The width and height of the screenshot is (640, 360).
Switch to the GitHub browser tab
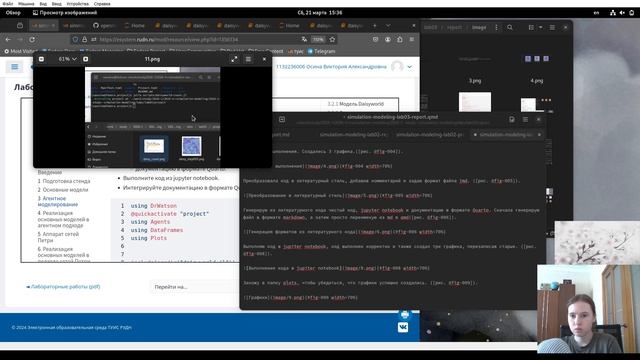104,25
